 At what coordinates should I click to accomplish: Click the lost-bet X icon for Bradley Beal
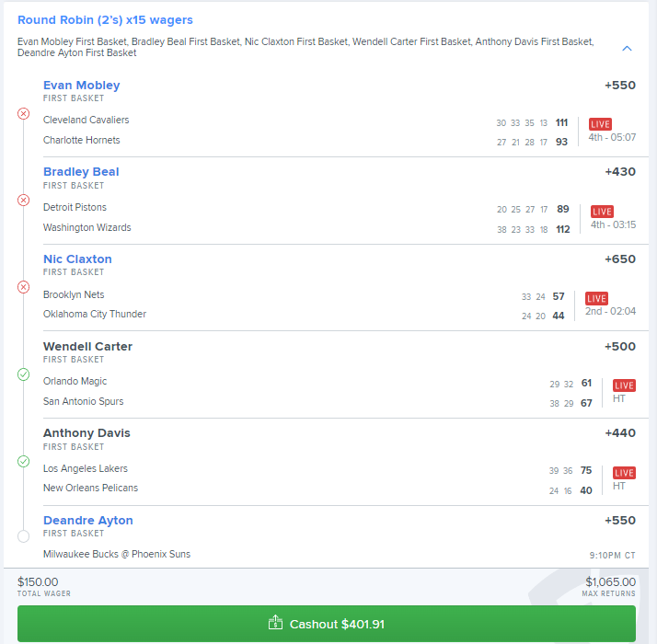[24, 201]
